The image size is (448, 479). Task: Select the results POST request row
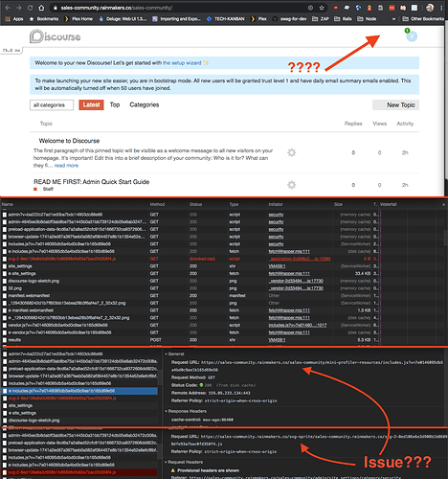(x=190, y=340)
